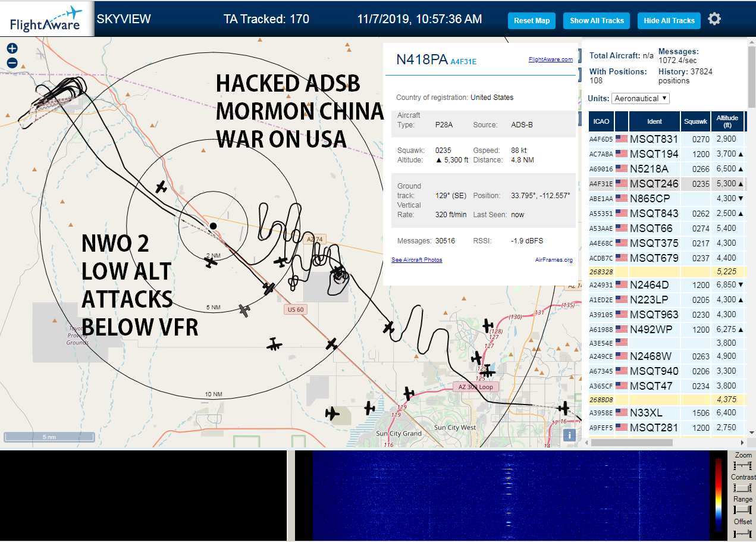Screen dimensions: 756x542
Task: Click the N418PA aircraft title
Action: pyautogui.click(x=421, y=59)
